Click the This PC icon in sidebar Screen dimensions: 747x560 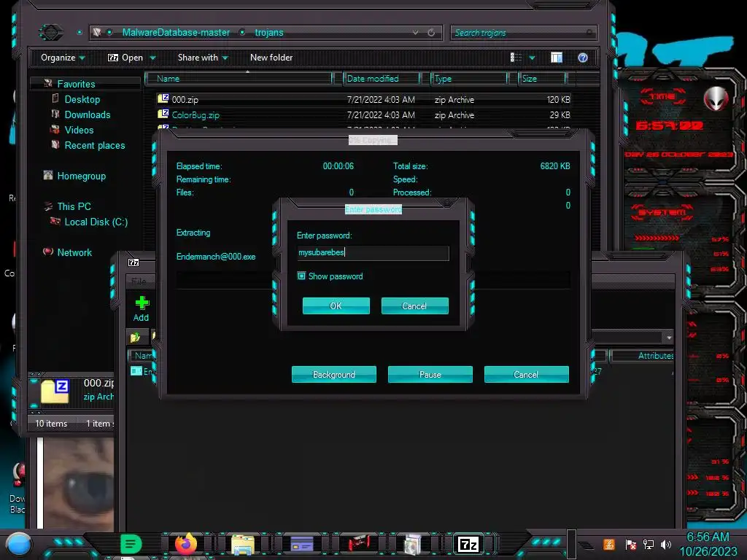coord(48,206)
